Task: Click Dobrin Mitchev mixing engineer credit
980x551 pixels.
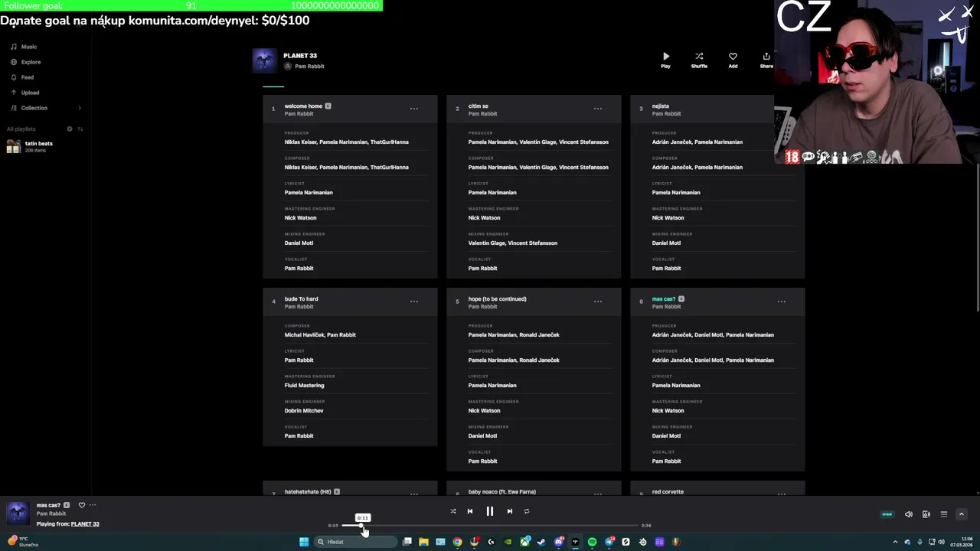Action: click(x=304, y=411)
